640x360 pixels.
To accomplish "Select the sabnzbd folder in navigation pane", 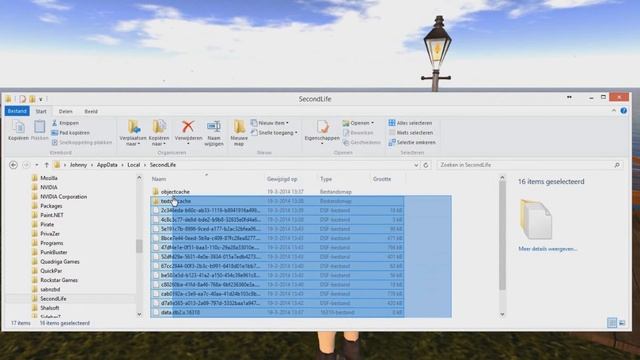I will click(x=50, y=289).
